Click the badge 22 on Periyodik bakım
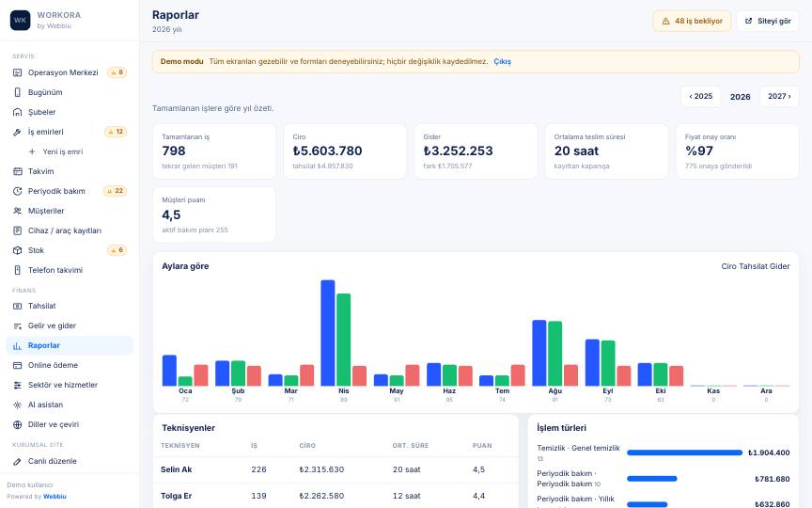Screen dimensions: 812x508 pyautogui.click(x=115, y=191)
